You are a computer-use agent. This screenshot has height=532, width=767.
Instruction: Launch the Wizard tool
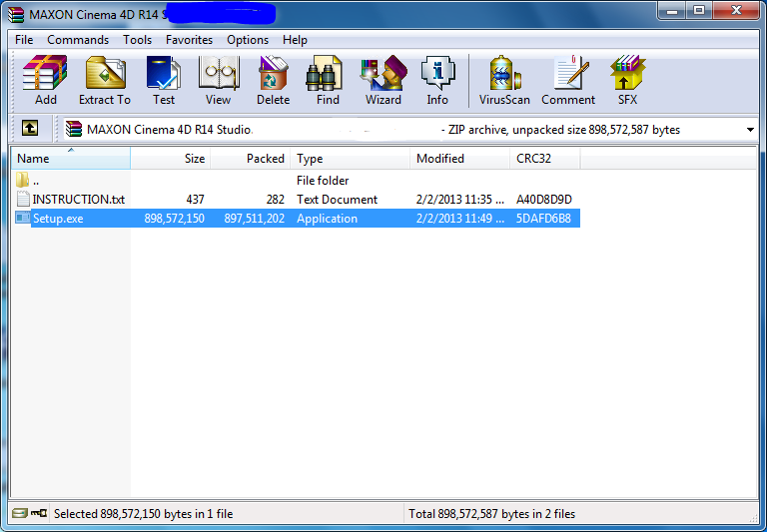[383, 73]
